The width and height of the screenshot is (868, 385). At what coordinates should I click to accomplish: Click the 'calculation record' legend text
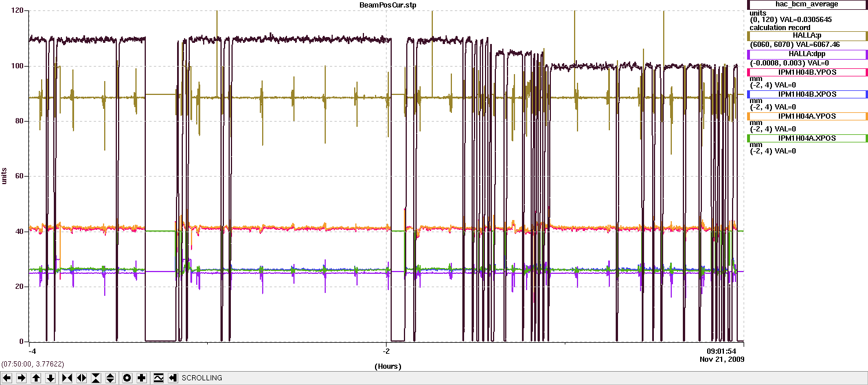[x=779, y=27]
